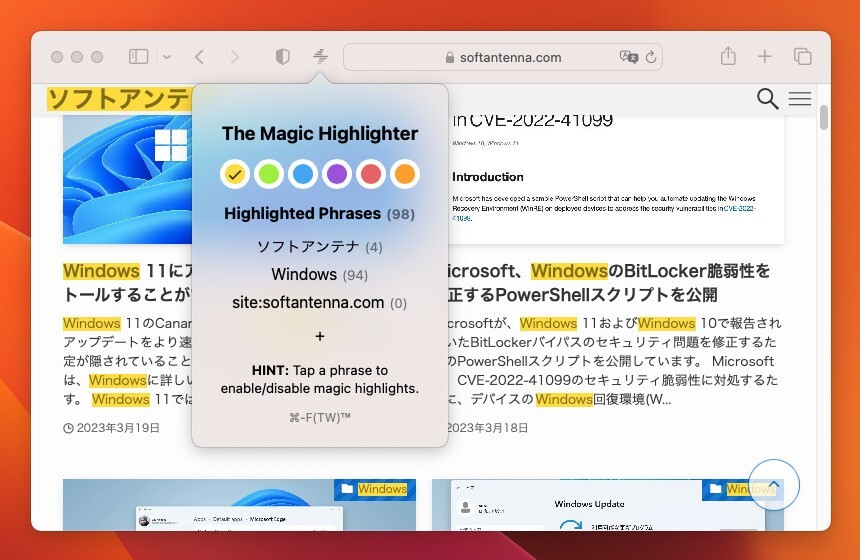Click the softantenna.com address field
Viewport: 860px width, 560px height.
(503, 57)
